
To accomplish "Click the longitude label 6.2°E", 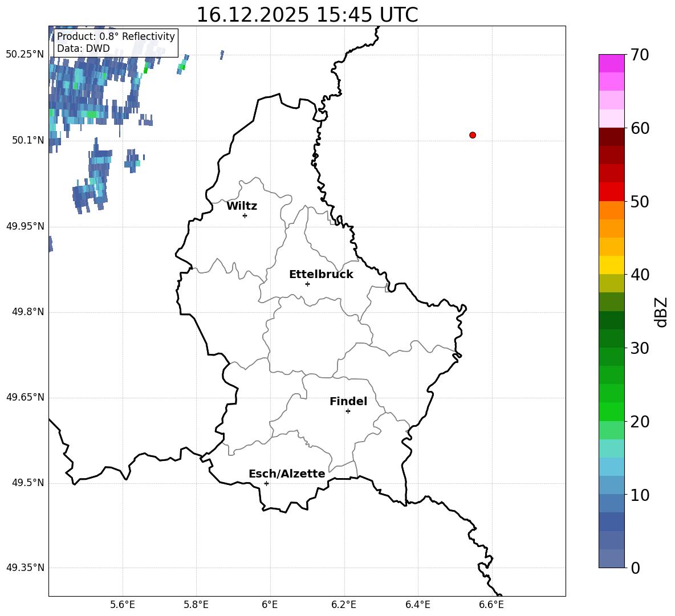I will [x=344, y=605].
